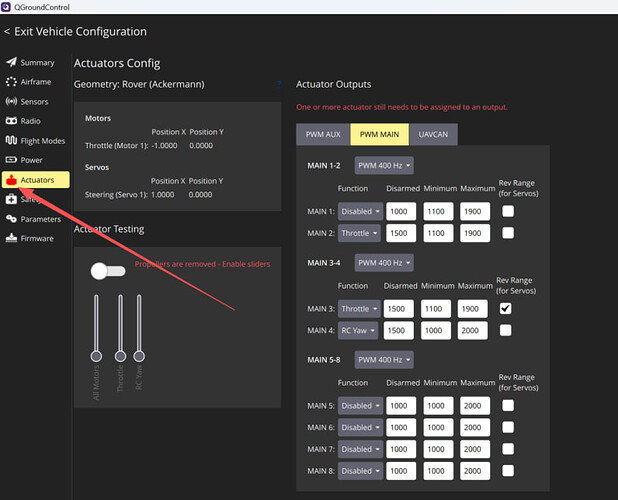Click the Safety medical kit icon
The image size is (618, 500).
[x=11, y=199]
